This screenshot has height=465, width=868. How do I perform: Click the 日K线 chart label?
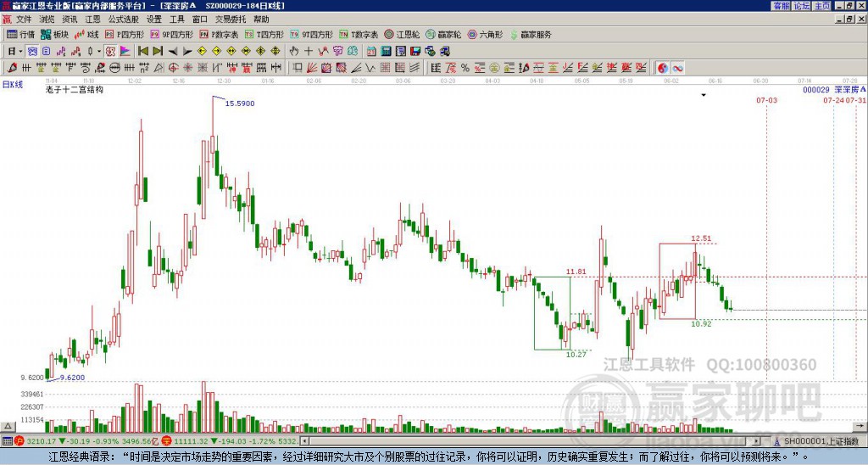(x=13, y=85)
